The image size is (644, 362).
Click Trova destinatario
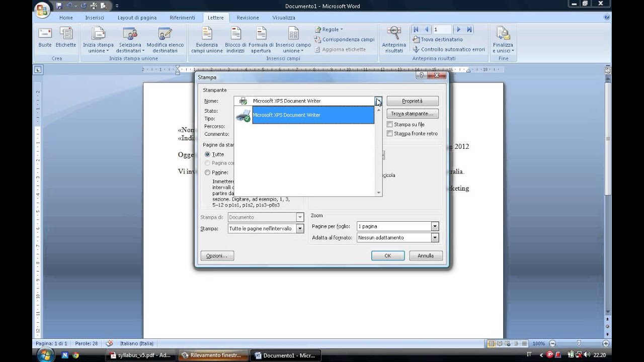coord(438,39)
